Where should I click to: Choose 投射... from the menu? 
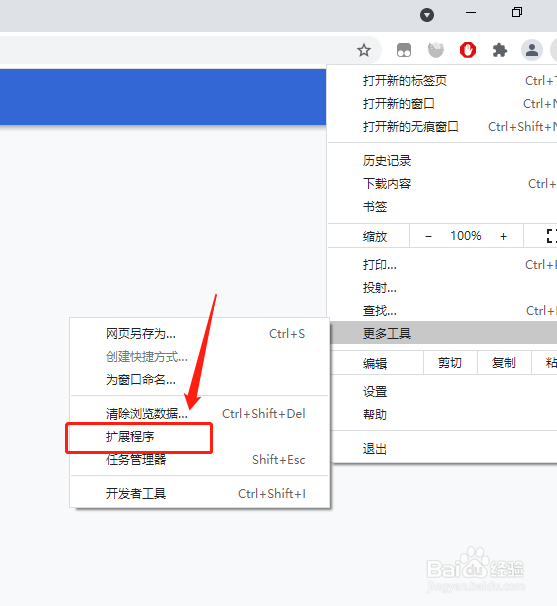[x=443, y=288]
